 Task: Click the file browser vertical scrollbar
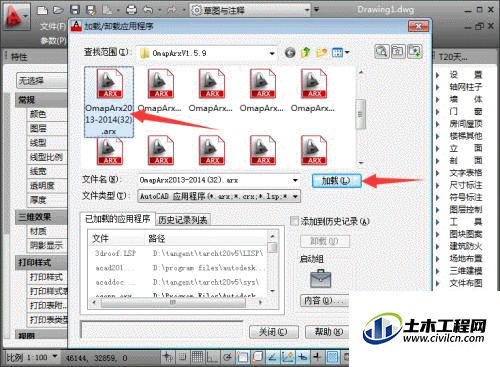(360, 115)
